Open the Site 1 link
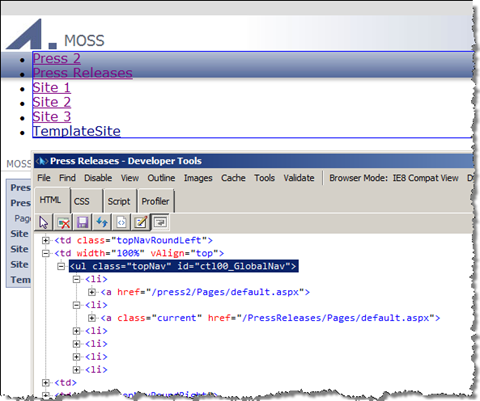Image resolution: width=480 pixels, height=401 pixels. pyautogui.click(x=51, y=88)
